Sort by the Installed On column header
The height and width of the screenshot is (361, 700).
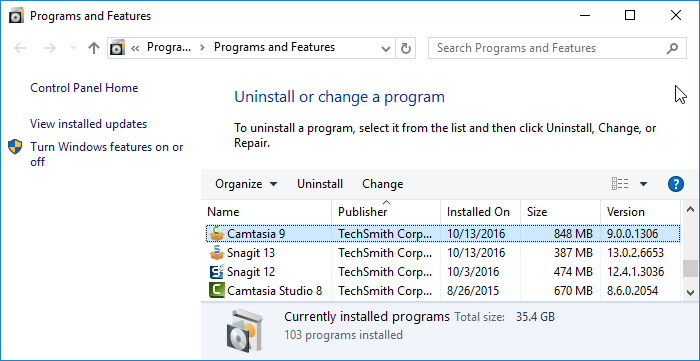(481, 212)
